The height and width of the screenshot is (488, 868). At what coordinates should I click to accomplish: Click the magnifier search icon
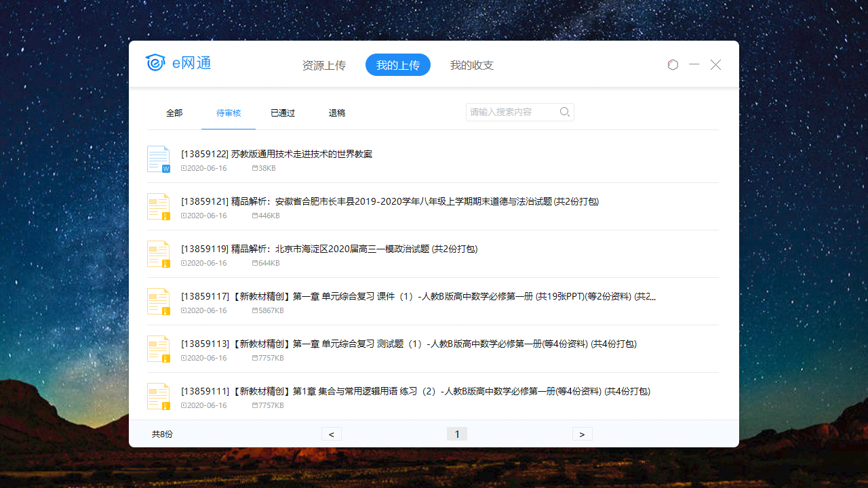coord(564,112)
